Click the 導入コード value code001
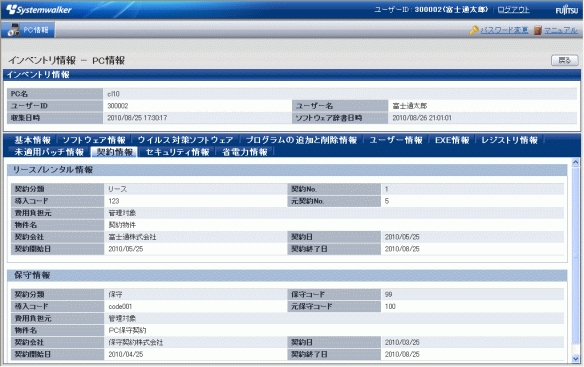The image size is (584, 367). pos(120,306)
